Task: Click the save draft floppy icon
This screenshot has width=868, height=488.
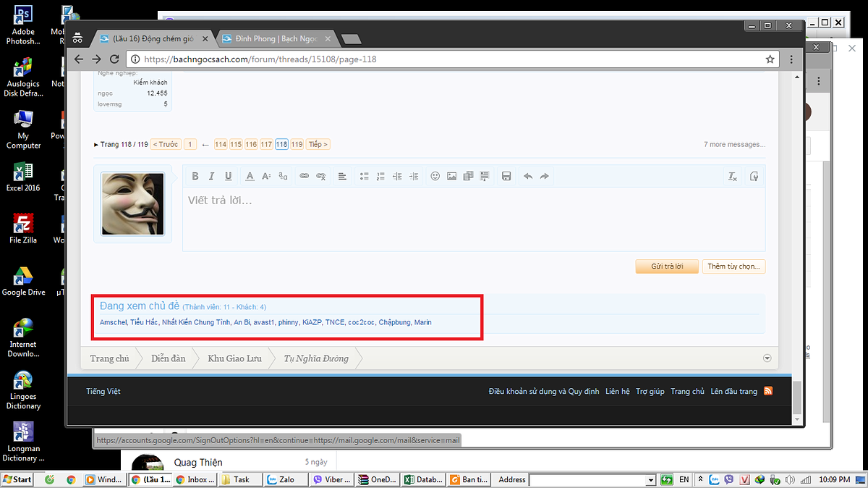Action: point(506,176)
